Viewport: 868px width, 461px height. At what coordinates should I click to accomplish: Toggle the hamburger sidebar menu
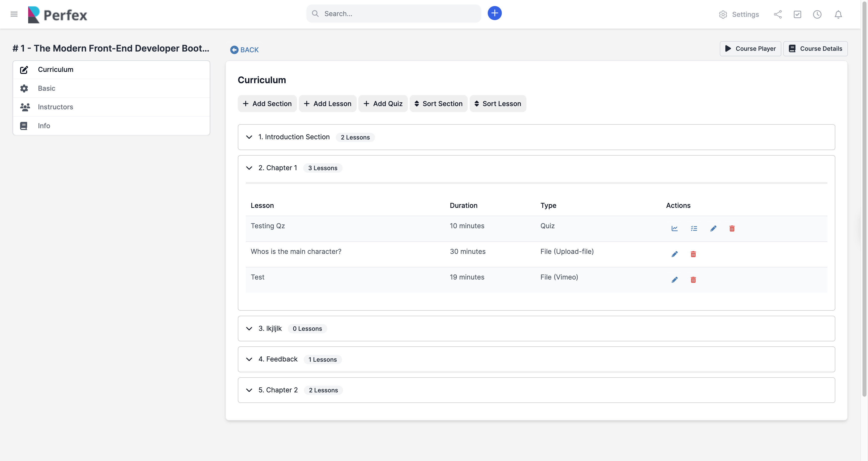(x=14, y=14)
